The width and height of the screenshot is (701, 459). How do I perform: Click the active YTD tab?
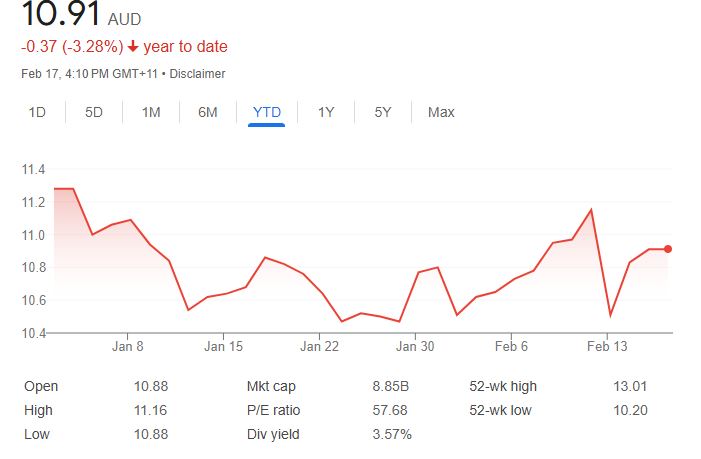(x=267, y=112)
